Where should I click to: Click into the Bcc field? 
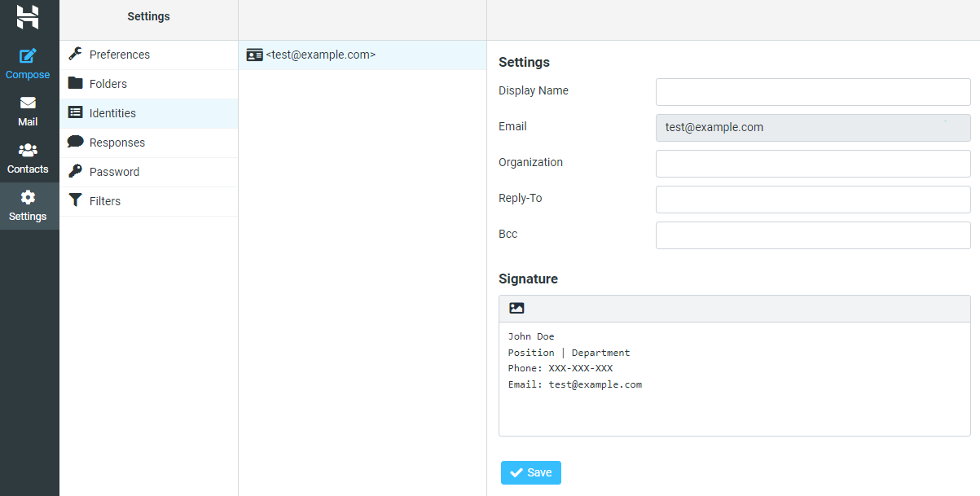pyautogui.click(x=813, y=235)
